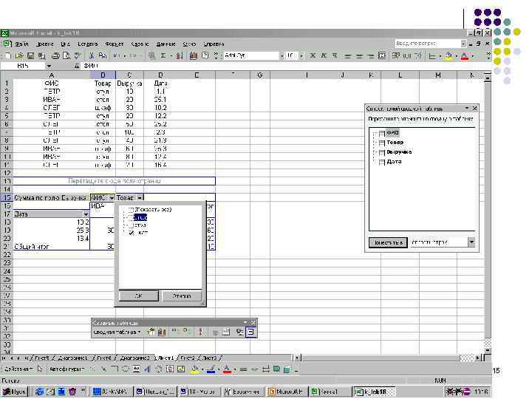The width and height of the screenshot is (532, 399).
Task: Click Chart Wizard icon in pivot toolbar
Action: [x=162, y=332]
